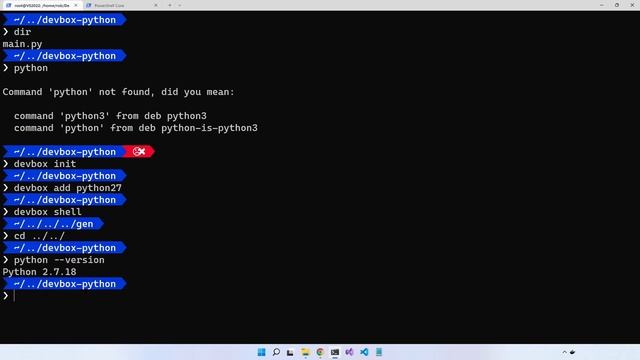Image resolution: width=640 pixels, height=360 pixels.
Task: Click the 'devbox init' command text
Action: coord(45,164)
